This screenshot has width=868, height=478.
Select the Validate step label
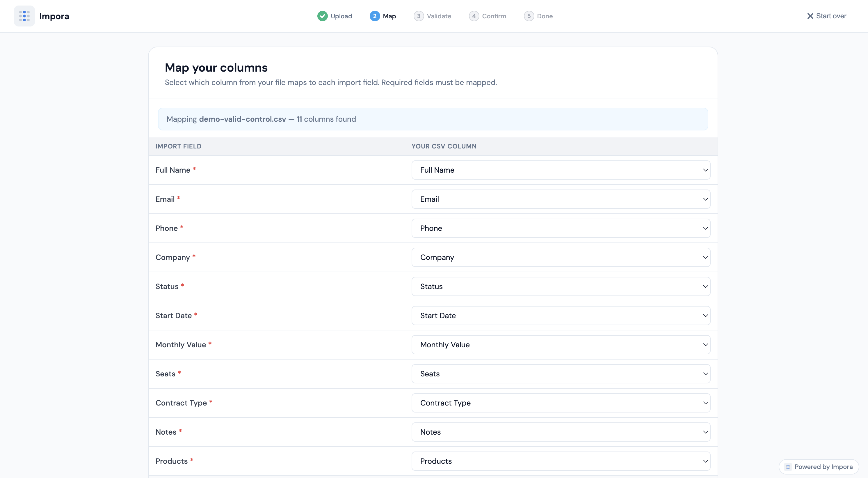tap(439, 16)
